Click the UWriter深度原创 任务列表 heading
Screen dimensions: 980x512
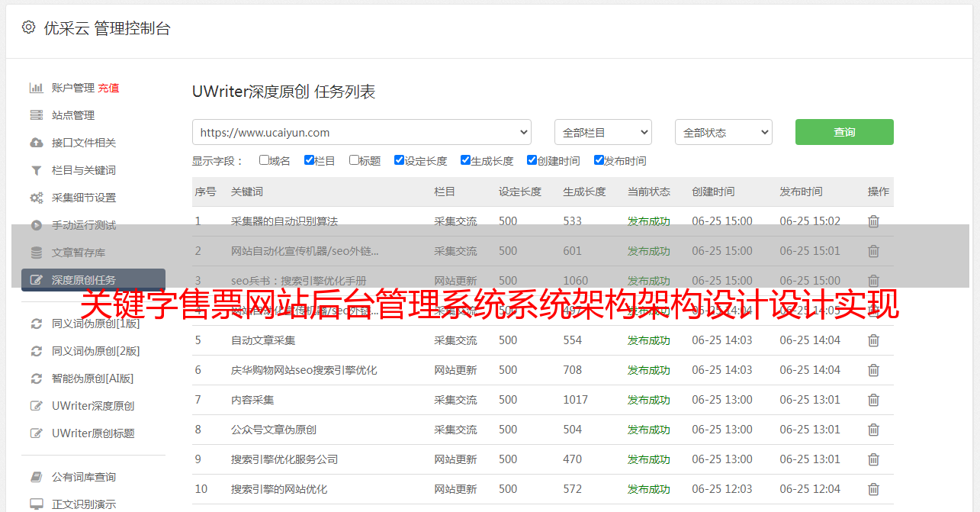point(284,92)
